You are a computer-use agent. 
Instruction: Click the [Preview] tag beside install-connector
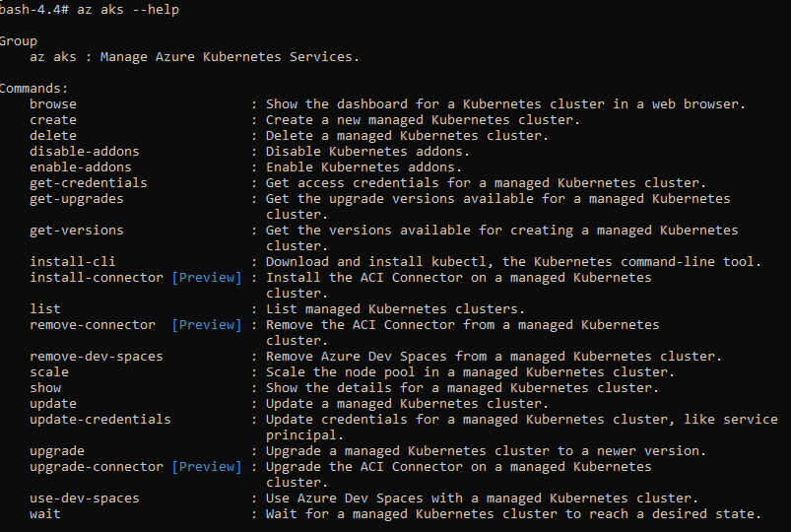click(x=206, y=277)
